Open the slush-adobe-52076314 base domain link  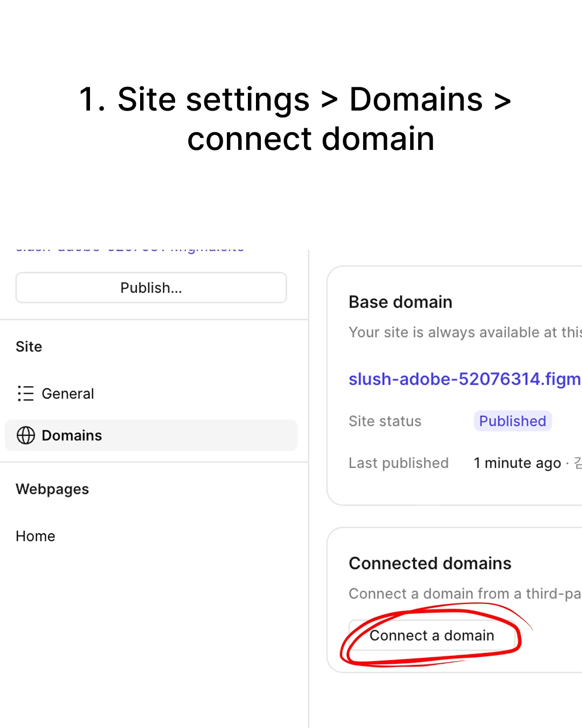[465, 379]
